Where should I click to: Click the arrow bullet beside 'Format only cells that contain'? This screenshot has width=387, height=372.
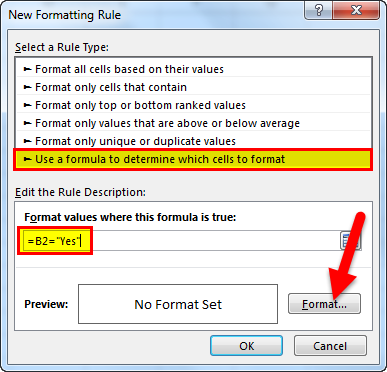click(x=27, y=87)
